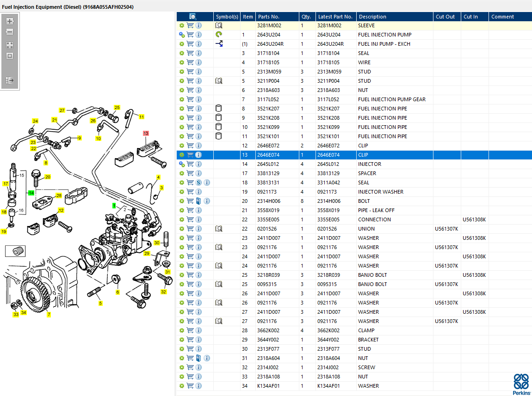Click the single-square fit view icon
Viewport: 532px width, 396px height.
[x=10, y=56]
